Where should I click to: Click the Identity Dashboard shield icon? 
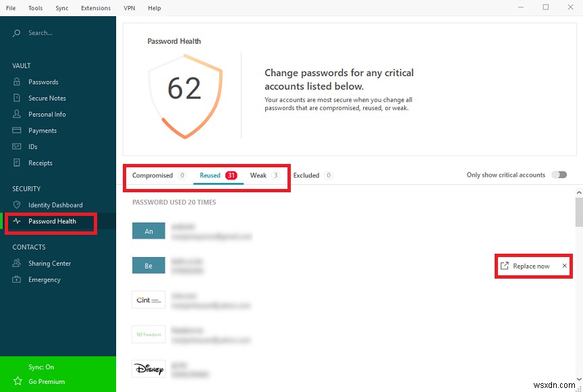[17, 204]
